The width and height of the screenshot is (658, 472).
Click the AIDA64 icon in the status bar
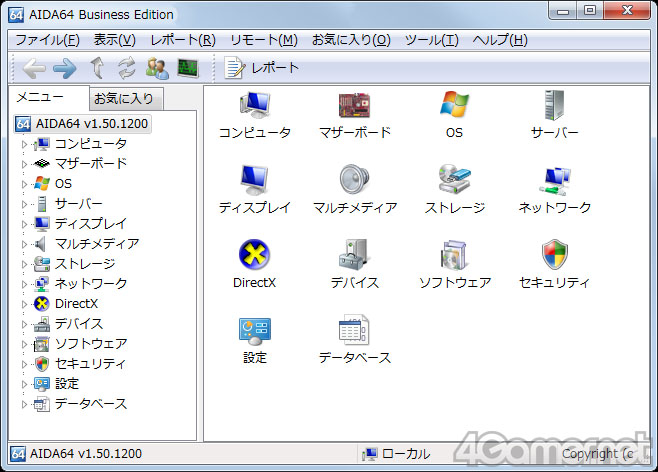coord(18,454)
